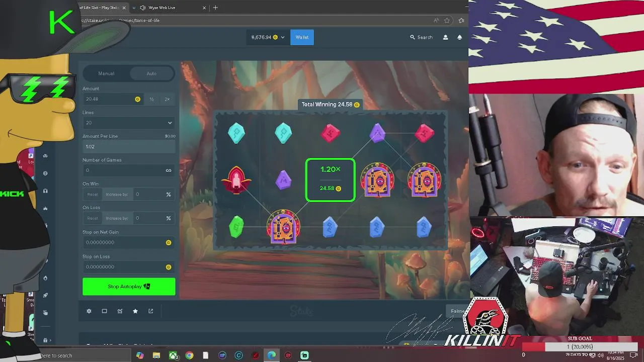This screenshot has width=644, height=362.
Task: Click flame icon in Stake sidebar
Action: (45, 278)
